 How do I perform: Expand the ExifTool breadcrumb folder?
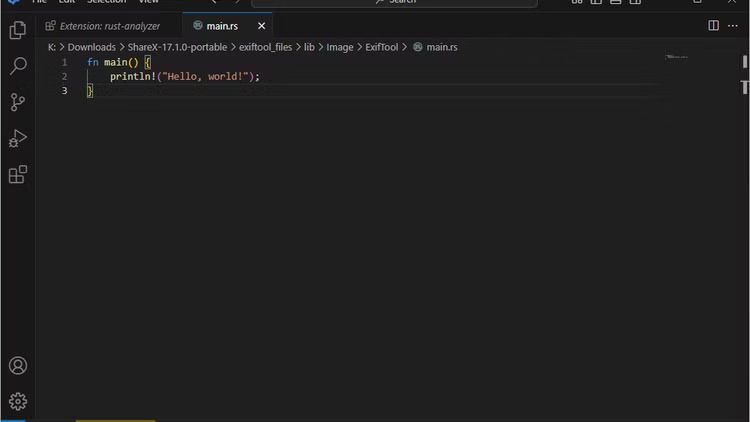382,47
